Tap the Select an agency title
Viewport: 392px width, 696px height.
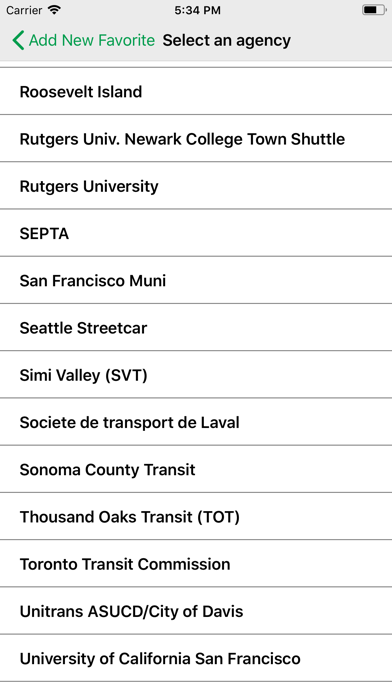[x=226, y=40]
